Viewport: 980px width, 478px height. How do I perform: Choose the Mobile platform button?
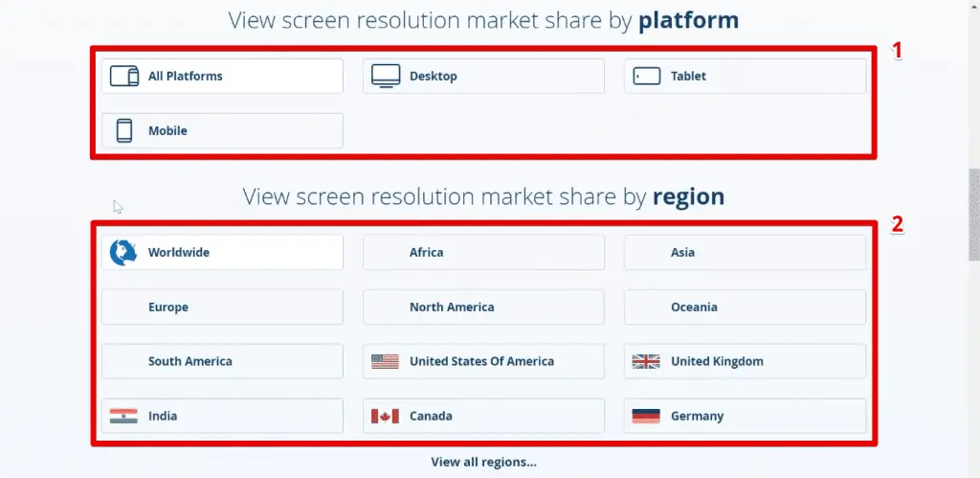[222, 131]
